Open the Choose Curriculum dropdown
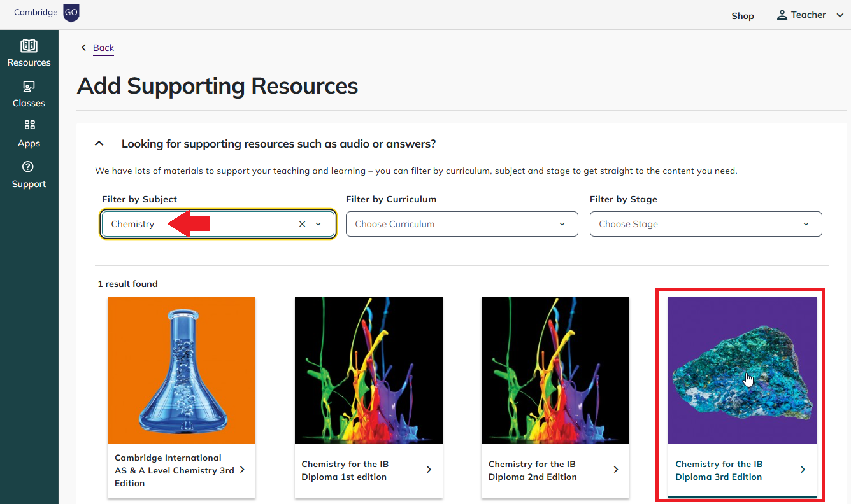The image size is (851, 504). click(462, 224)
